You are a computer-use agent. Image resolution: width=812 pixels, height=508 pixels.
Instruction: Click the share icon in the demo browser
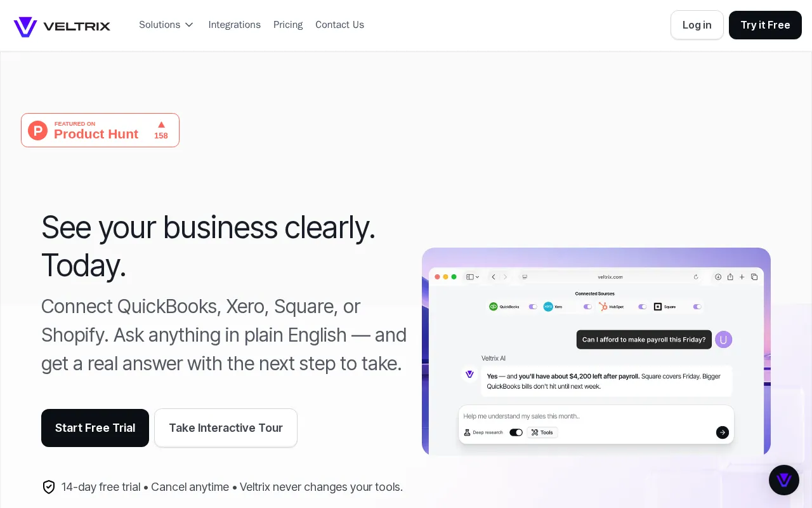click(730, 277)
